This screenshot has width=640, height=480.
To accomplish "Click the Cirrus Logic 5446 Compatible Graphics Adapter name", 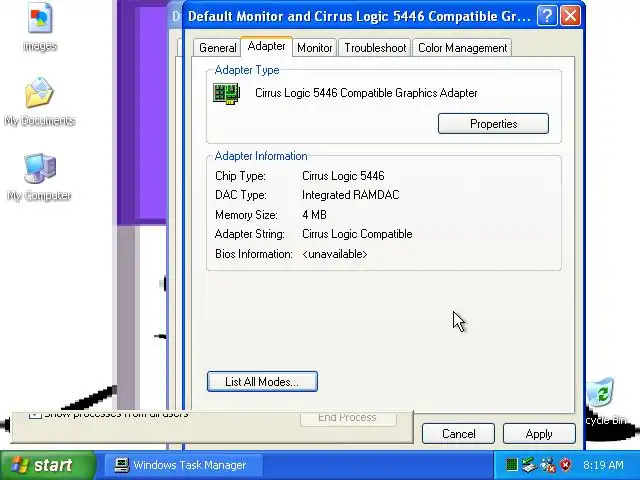I will coord(366,93).
